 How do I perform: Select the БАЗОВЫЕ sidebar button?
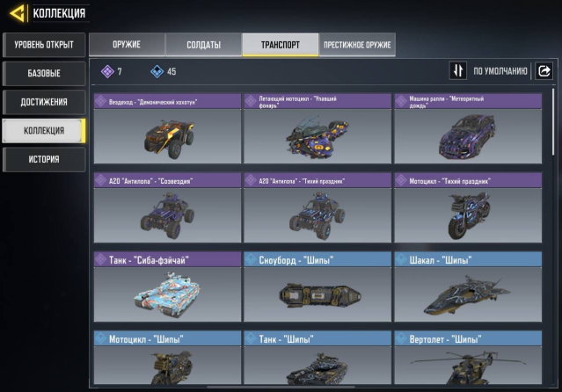click(x=44, y=74)
